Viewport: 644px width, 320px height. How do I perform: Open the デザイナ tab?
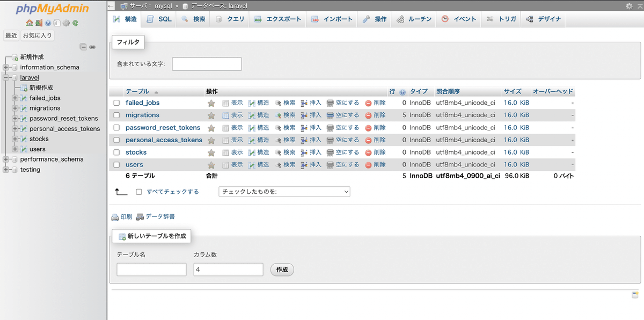[544, 19]
